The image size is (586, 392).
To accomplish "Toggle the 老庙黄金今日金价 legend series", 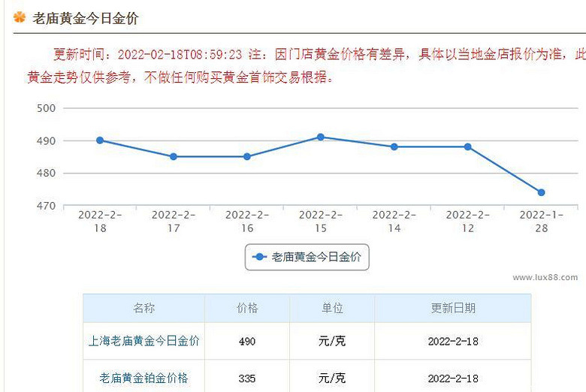I will (307, 257).
